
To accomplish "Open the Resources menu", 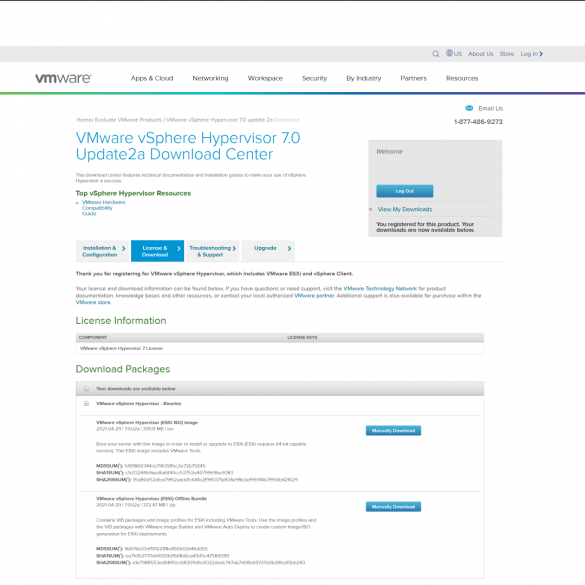I will click(x=462, y=78).
